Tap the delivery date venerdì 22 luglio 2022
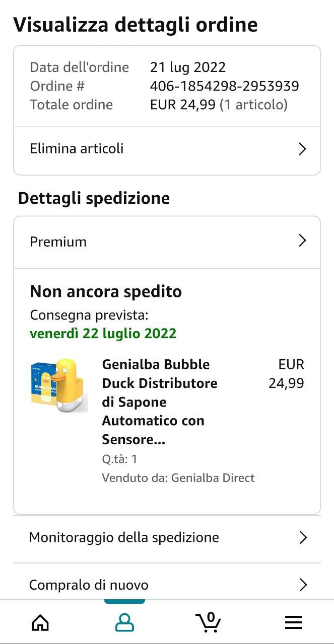The image size is (334, 644). (103, 334)
